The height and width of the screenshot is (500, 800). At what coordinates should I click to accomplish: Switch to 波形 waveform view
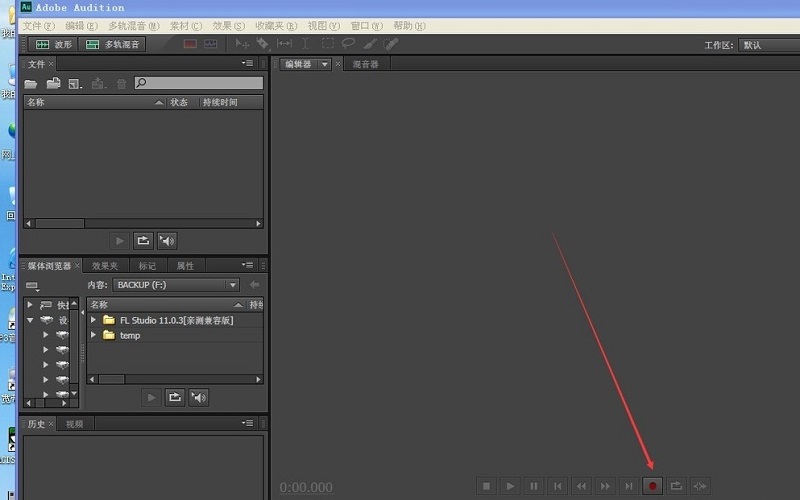click(x=53, y=44)
